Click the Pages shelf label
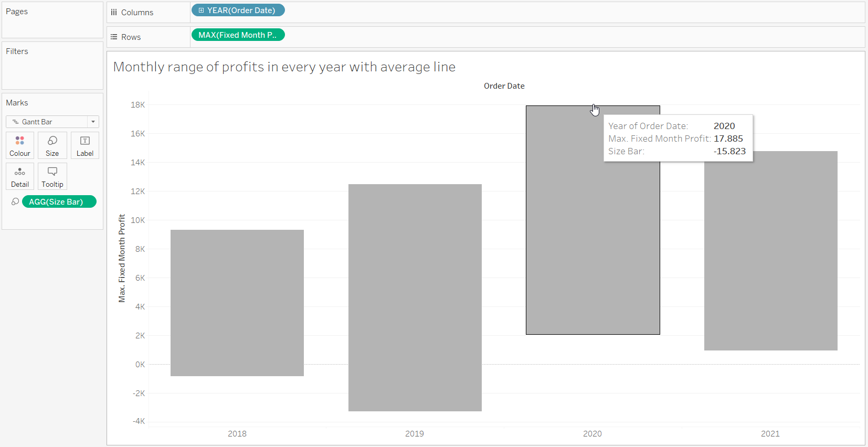Viewport: 868px width, 447px height. 17,11
